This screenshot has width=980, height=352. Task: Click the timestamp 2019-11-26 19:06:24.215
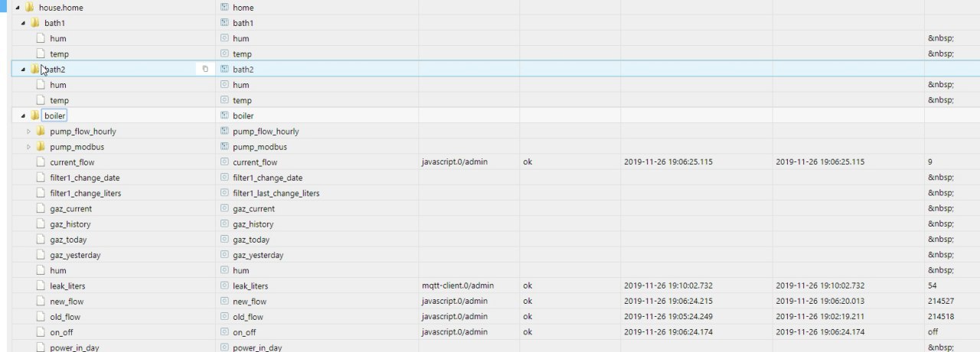click(x=668, y=301)
